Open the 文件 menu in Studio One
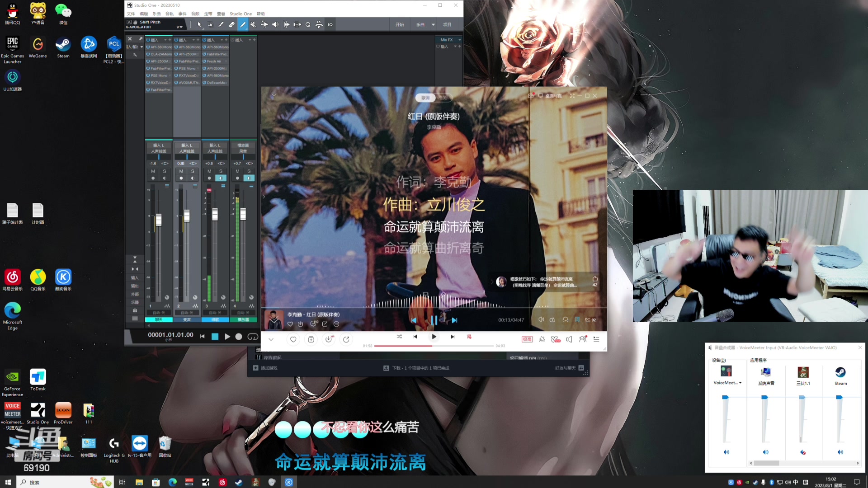Screen dimensions: 868x488 pos(131,14)
